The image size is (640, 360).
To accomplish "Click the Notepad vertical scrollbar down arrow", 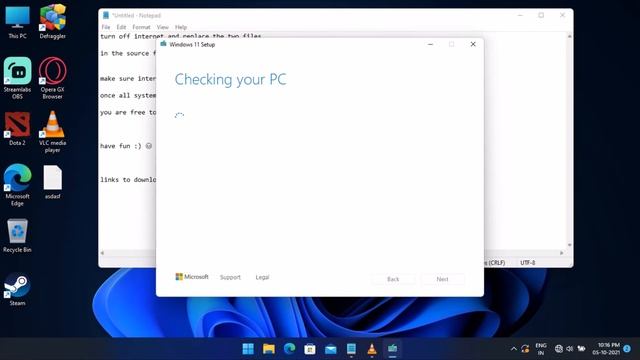I will click(569, 245).
